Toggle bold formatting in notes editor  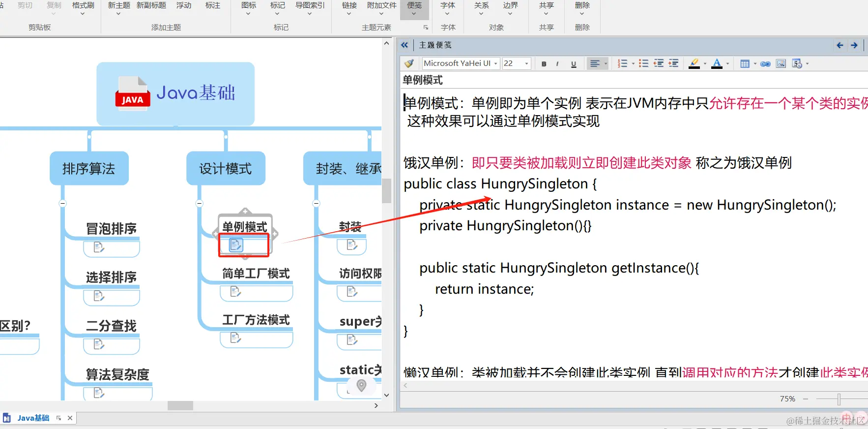coord(544,63)
